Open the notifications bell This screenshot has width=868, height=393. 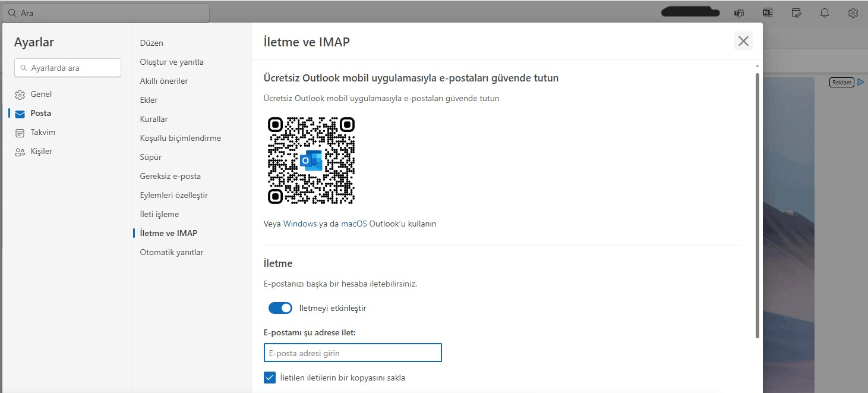click(x=825, y=12)
